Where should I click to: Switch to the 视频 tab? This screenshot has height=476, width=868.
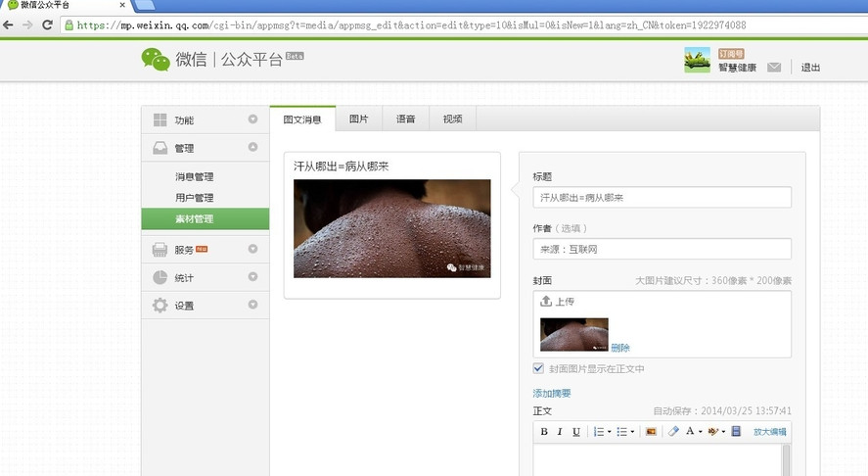point(452,119)
